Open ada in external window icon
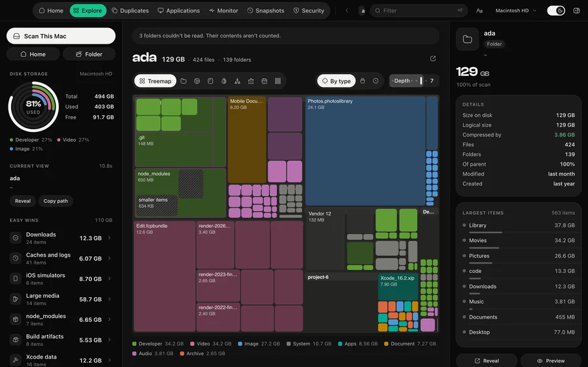The image size is (588, 367). [433, 59]
